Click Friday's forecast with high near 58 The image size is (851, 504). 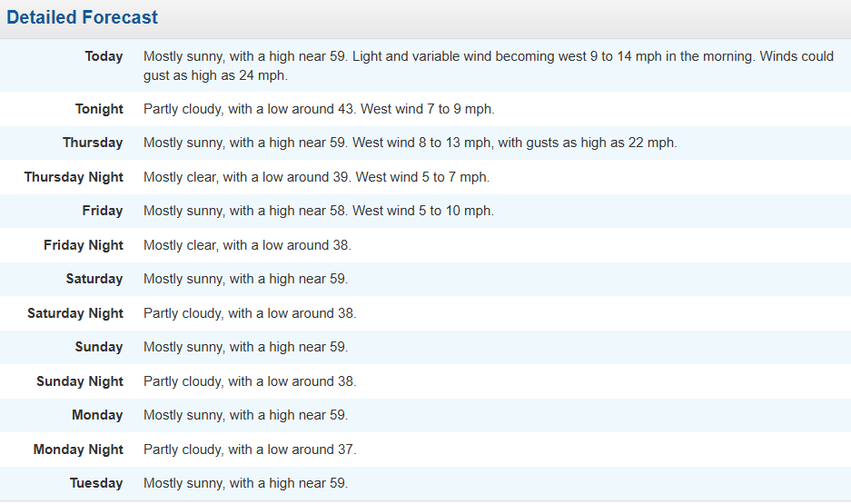[x=318, y=211]
